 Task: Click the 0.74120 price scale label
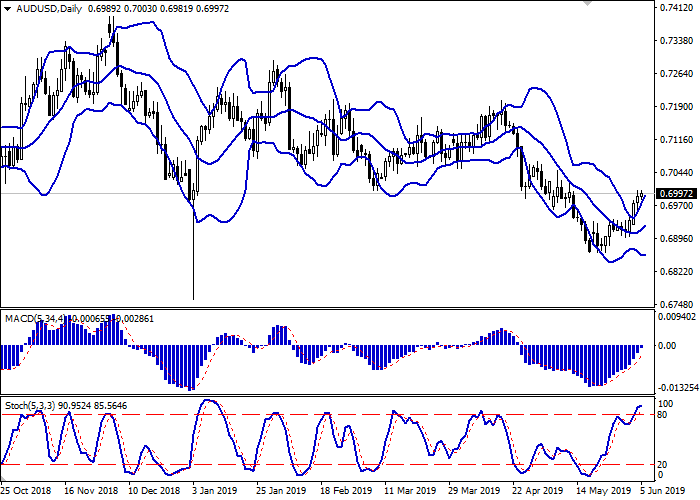click(676, 8)
